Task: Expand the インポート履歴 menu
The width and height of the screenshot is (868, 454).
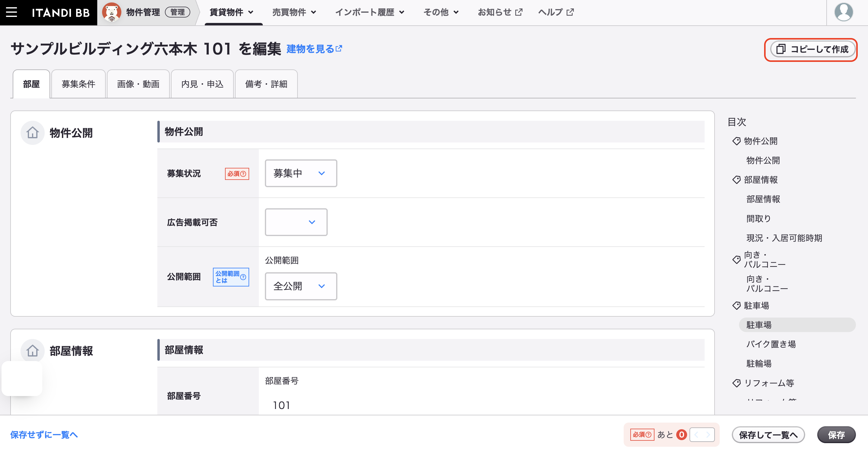Action: pyautogui.click(x=370, y=12)
